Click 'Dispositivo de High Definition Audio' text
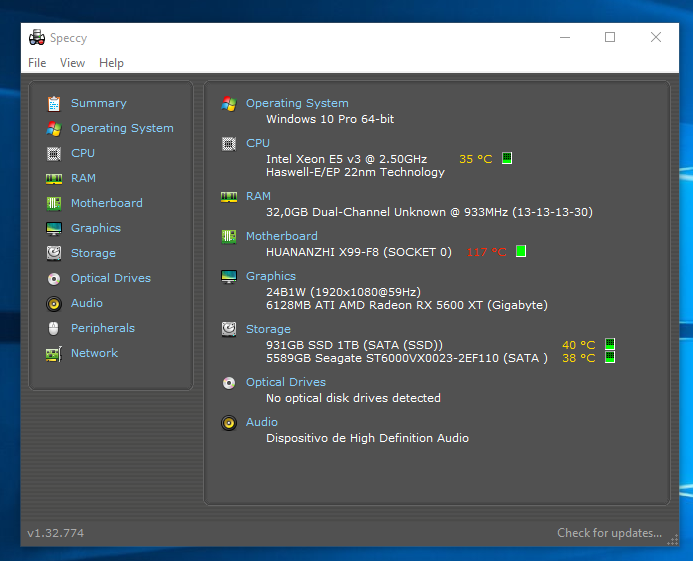The height and width of the screenshot is (561, 693). 367,438
